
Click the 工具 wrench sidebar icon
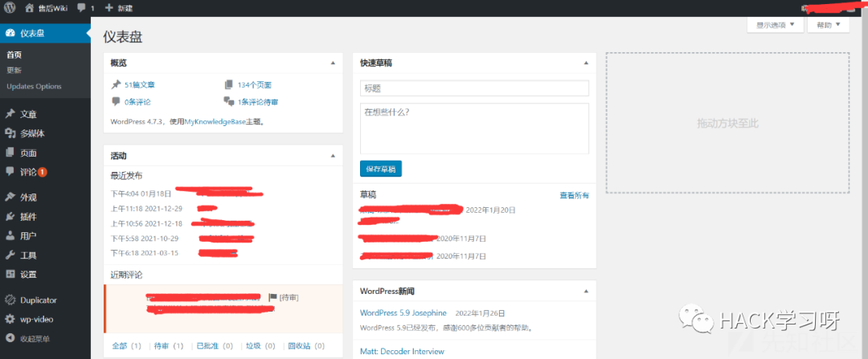click(10, 255)
